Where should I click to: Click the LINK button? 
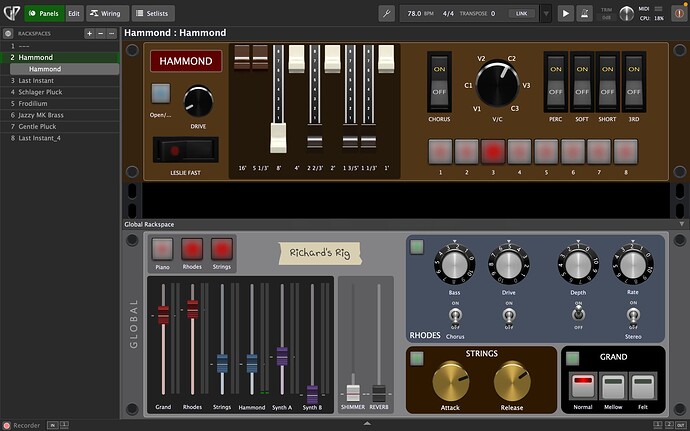coord(521,14)
